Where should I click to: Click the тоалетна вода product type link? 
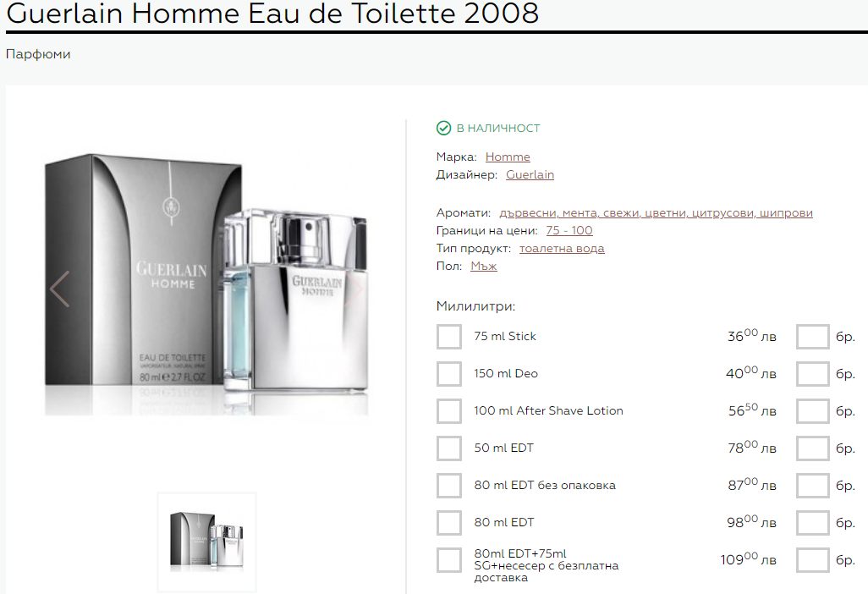click(x=562, y=249)
